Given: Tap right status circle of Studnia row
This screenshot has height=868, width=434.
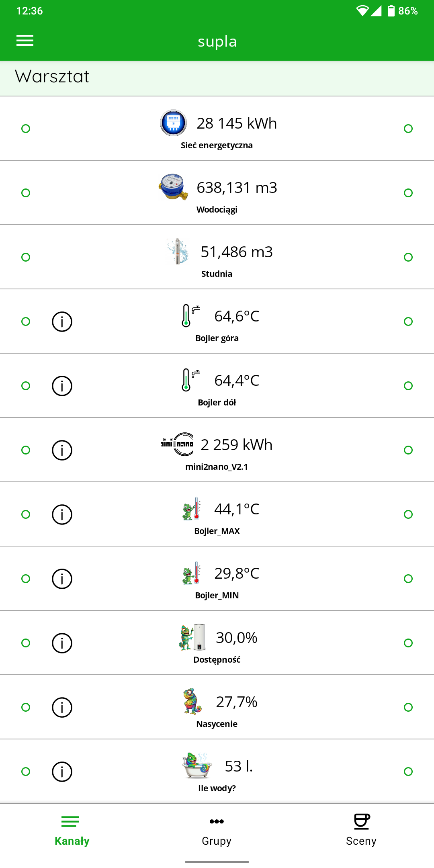Looking at the screenshot, I should pos(408,257).
